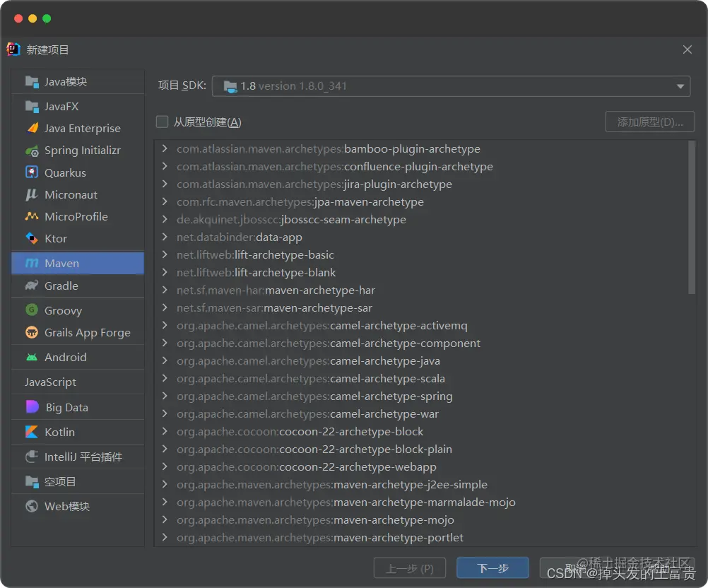This screenshot has height=588, width=708.
Task: Close the 新建项目 dialog with X
Action: [x=688, y=49]
